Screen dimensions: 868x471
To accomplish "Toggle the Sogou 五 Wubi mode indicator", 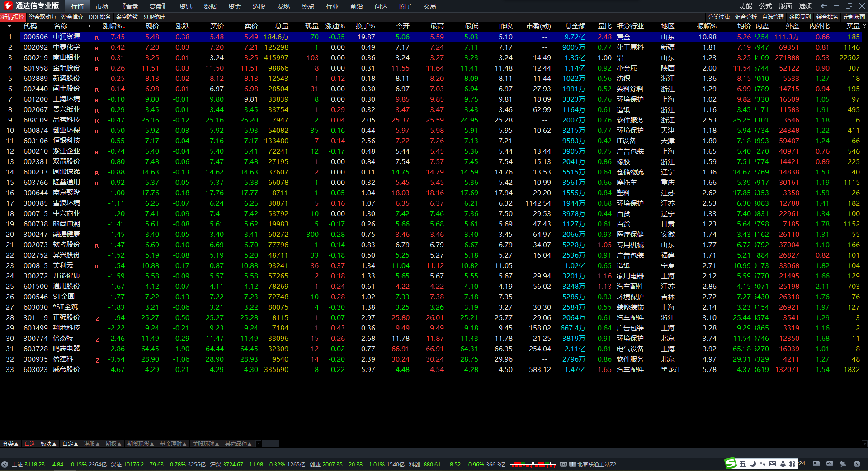I will coord(743,464).
